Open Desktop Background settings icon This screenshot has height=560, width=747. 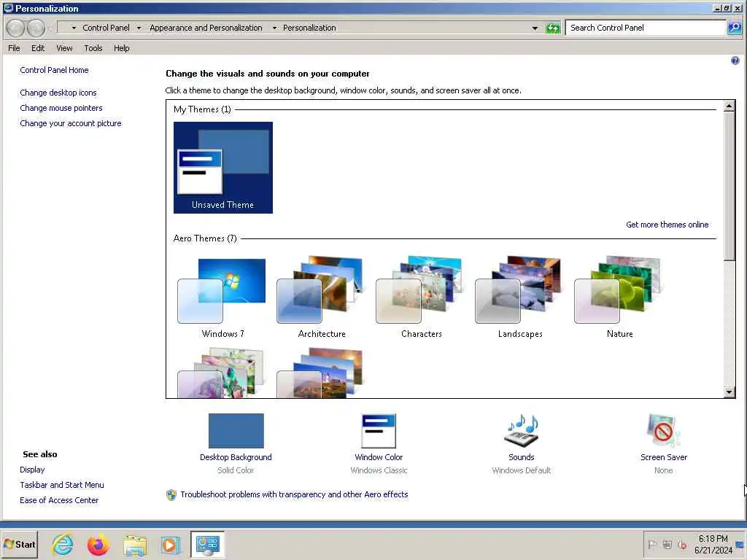pyautogui.click(x=236, y=430)
